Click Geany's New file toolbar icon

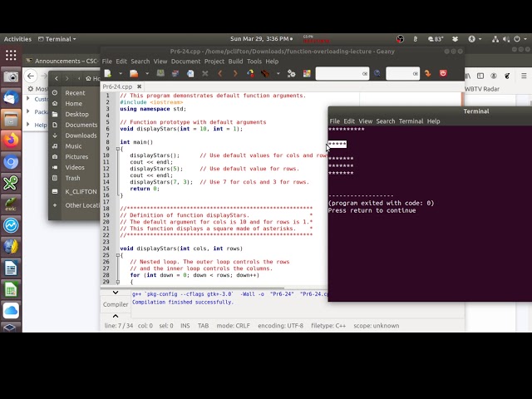click(108, 73)
